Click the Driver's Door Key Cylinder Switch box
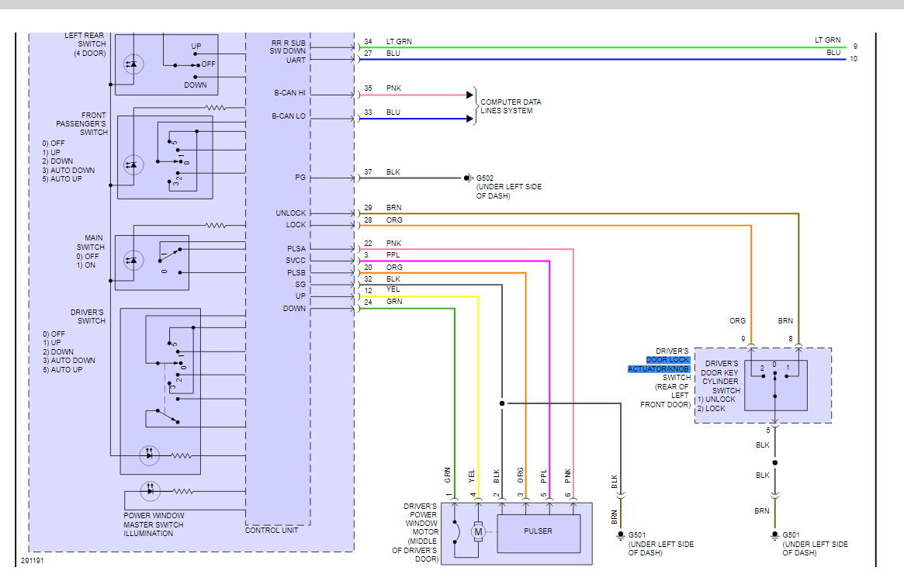Image resolution: width=904 pixels, height=588 pixels. coord(775,386)
